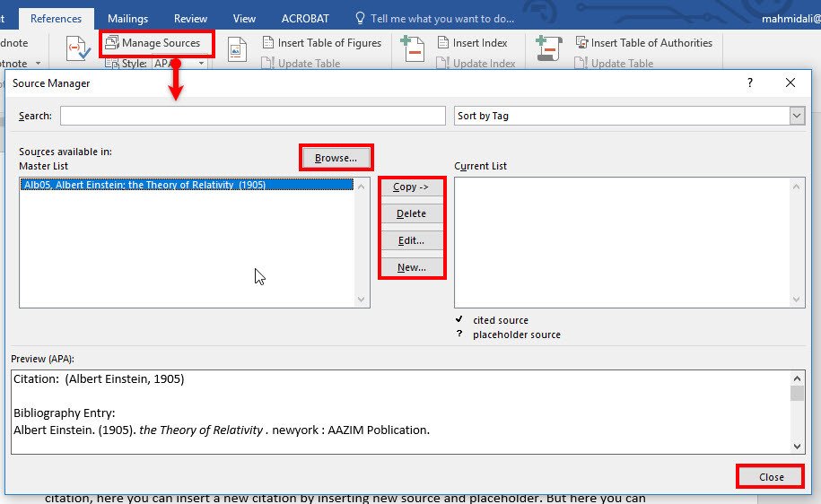This screenshot has height=504, width=821.
Task: Click Current List scrollbar up arrow
Action: click(797, 187)
